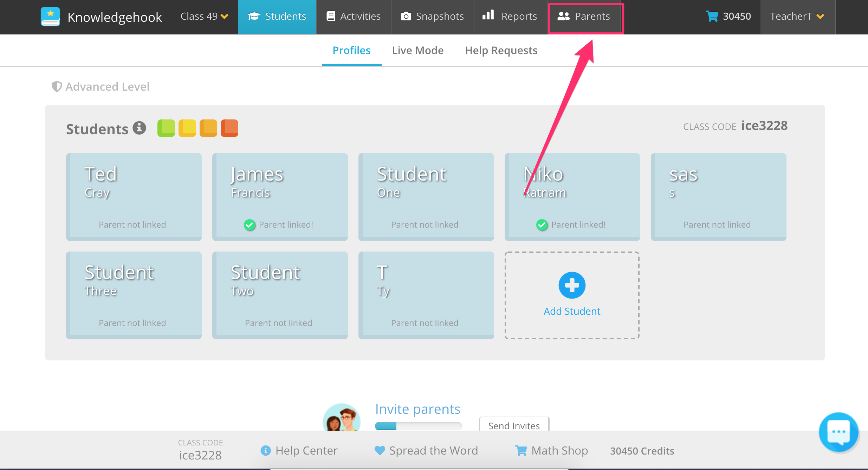Open the sas s student card

click(x=719, y=197)
